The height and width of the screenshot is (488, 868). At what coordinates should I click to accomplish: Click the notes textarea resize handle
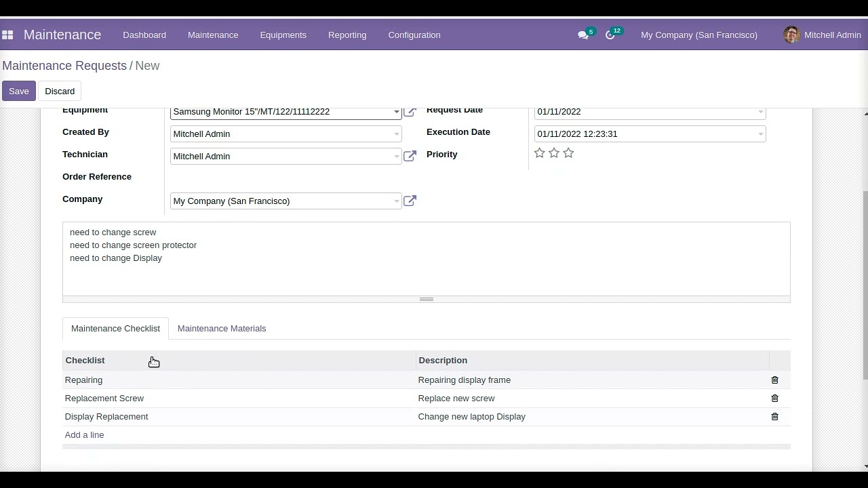(x=427, y=299)
